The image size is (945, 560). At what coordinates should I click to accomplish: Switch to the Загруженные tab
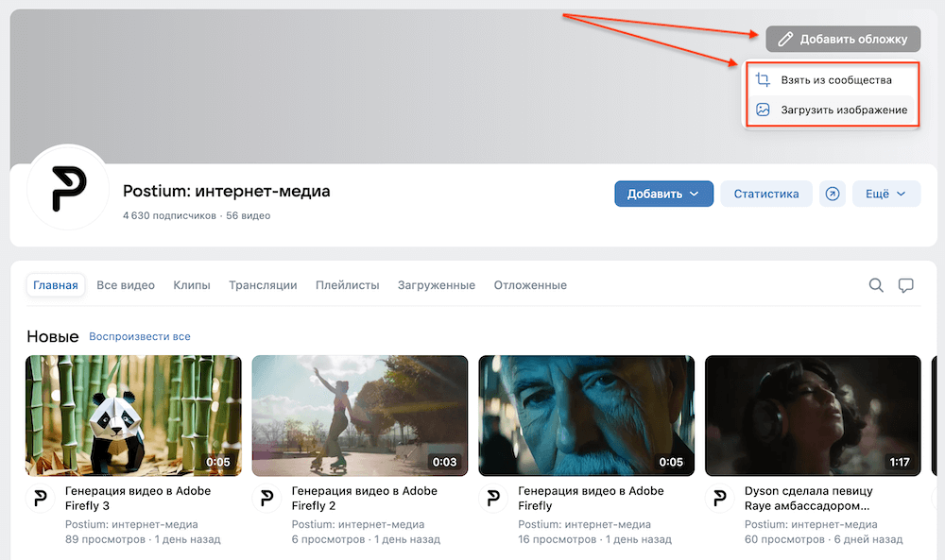(437, 285)
